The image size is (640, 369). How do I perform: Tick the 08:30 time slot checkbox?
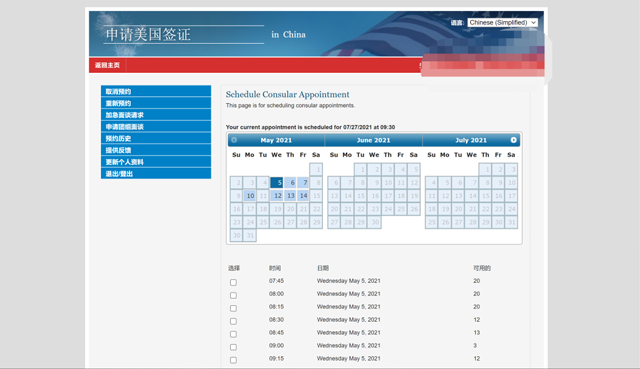[233, 321]
